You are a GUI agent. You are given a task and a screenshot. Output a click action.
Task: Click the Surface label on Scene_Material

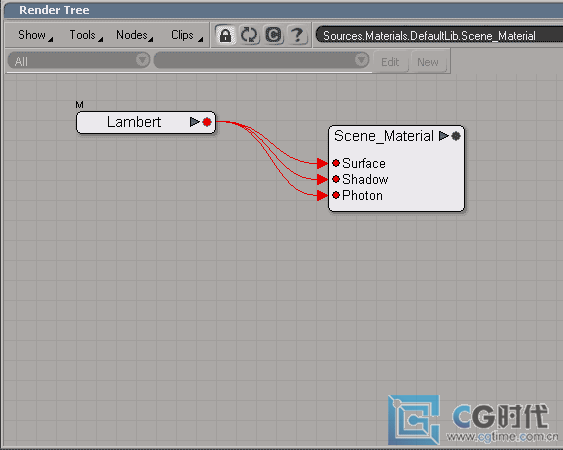(x=364, y=163)
